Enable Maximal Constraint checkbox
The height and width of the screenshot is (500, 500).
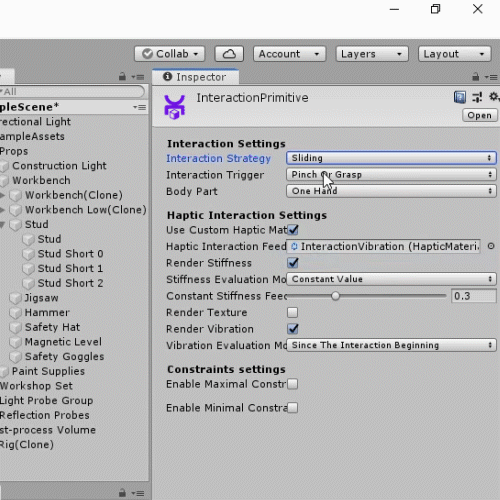coord(293,384)
